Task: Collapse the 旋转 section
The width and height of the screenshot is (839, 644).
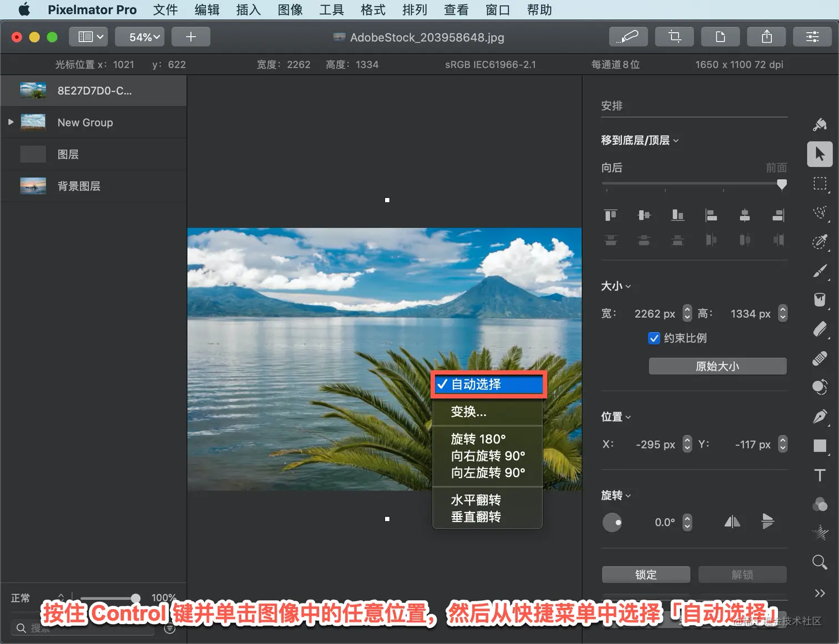Action: 616,495
